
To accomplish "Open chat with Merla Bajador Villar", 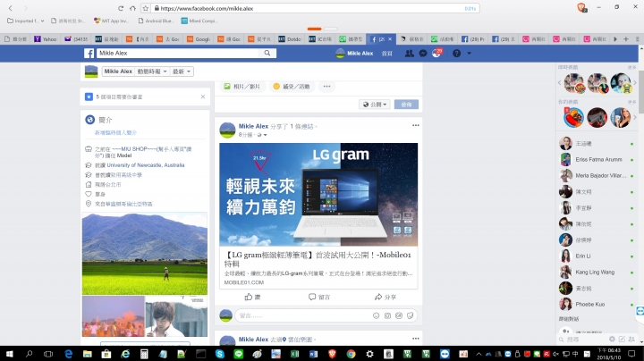I will 597,175.
